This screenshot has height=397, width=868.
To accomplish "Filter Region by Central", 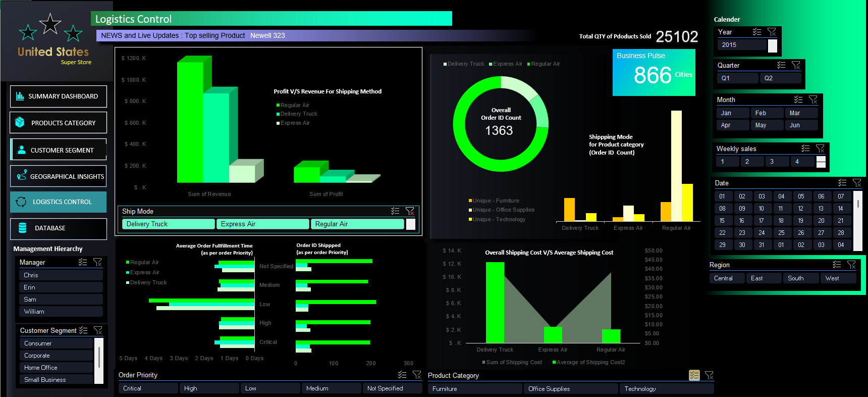I will click(727, 278).
